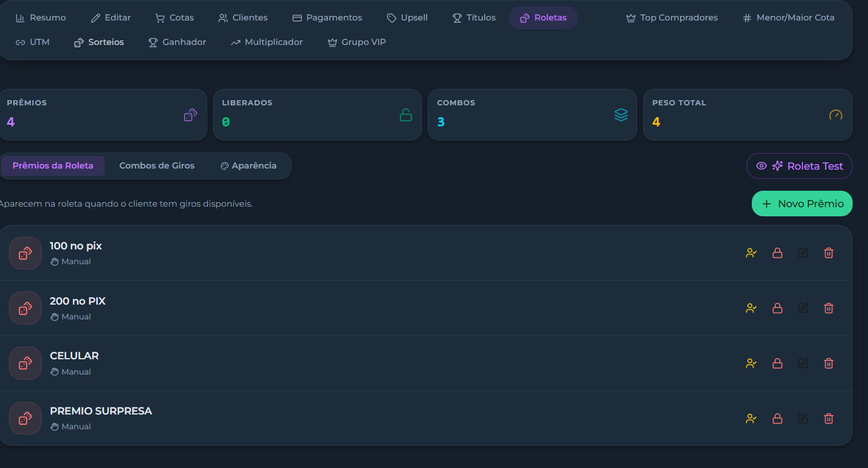Click the dice icon beside 200 no PIX
This screenshot has height=468, width=868.
(25, 308)
